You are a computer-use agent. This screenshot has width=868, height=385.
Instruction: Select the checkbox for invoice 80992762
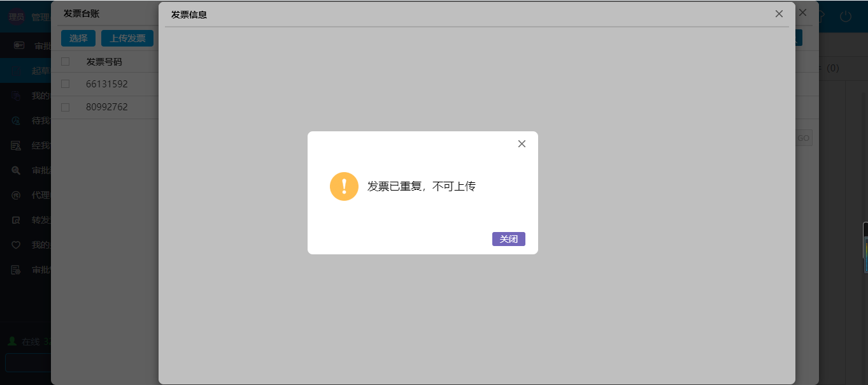coord(65,107)
